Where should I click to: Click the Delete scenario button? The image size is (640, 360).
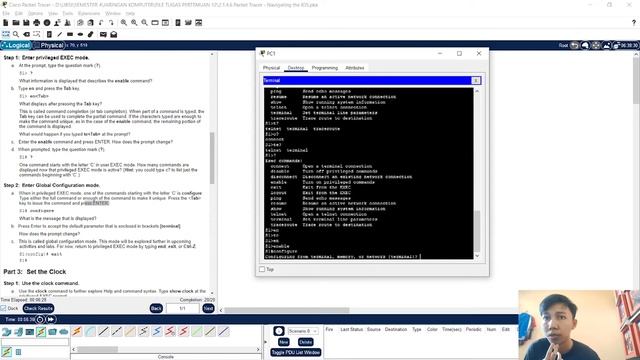tap(305, 342)
